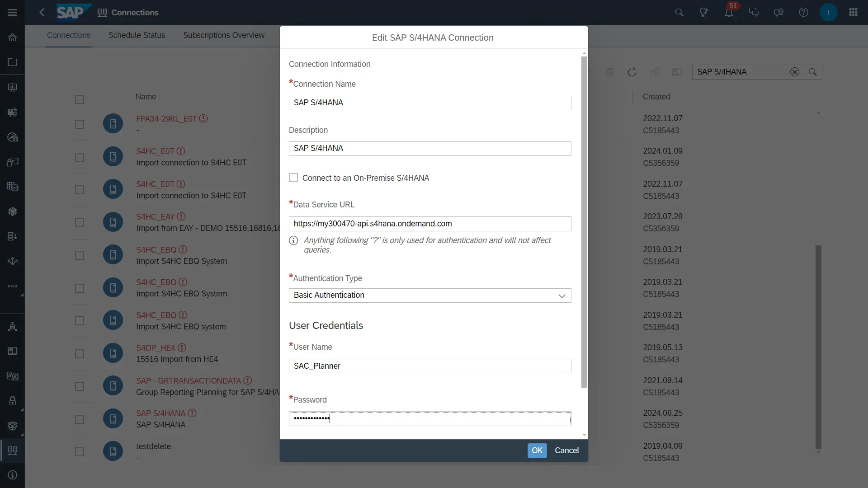
Task: Click the dialog vertical scrollbar
Action: (584, 221)
